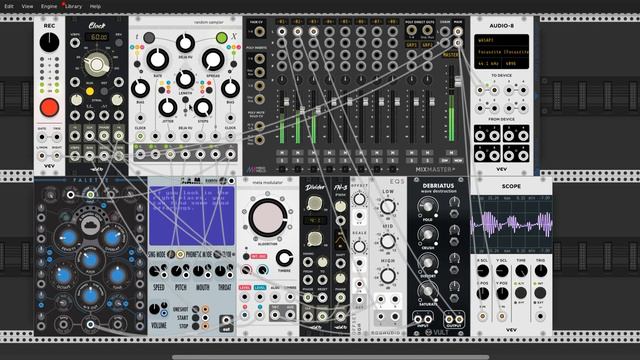The height and width of the screenshot is (360, 640).
Task: Click the TIMBRE knob on meta modulator
Action: 284,258
